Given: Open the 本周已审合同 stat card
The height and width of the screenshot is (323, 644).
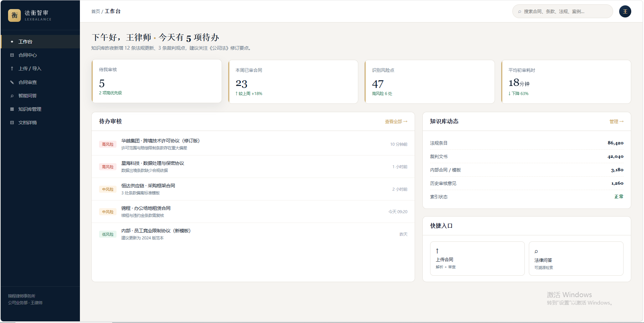Looking at the screenshot, I should (293, 82).
